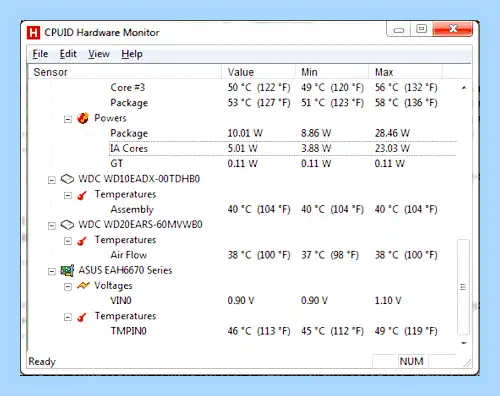
Task: Open the Edit menu
Action: pos(68,54)
